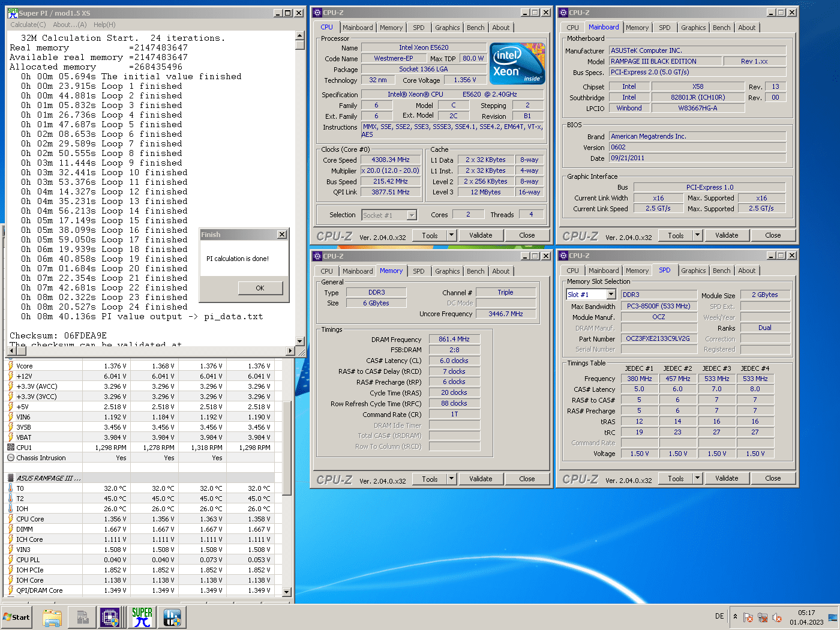Click the Vcore voltage sensor icon
Screen dimensions: 840x630
[11, 366]
